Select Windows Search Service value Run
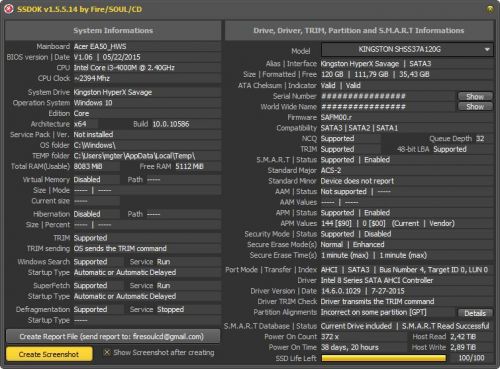Viewport: 500px width, 369px height. [163, 262]
